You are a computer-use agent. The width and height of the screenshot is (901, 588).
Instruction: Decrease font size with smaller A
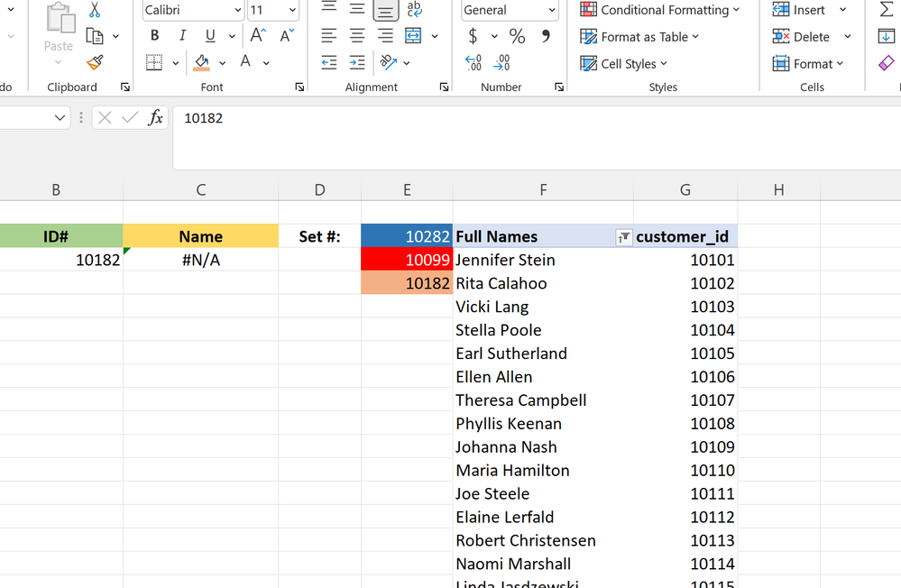pos(287,36)
